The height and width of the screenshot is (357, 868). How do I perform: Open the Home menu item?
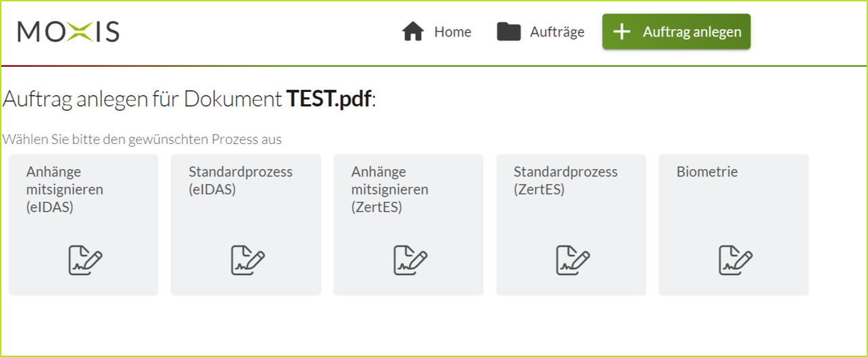click(452, 32)
